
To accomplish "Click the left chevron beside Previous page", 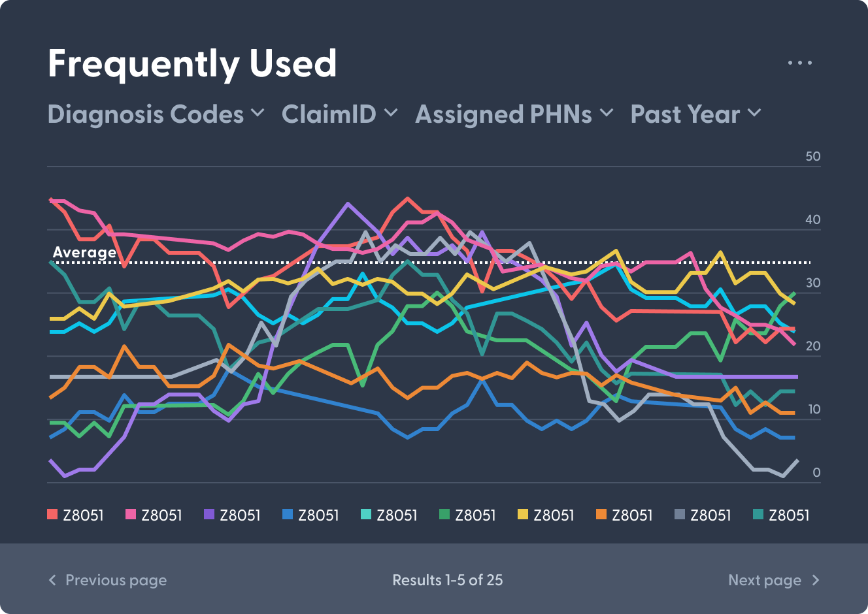I will [x=53, y=580].
